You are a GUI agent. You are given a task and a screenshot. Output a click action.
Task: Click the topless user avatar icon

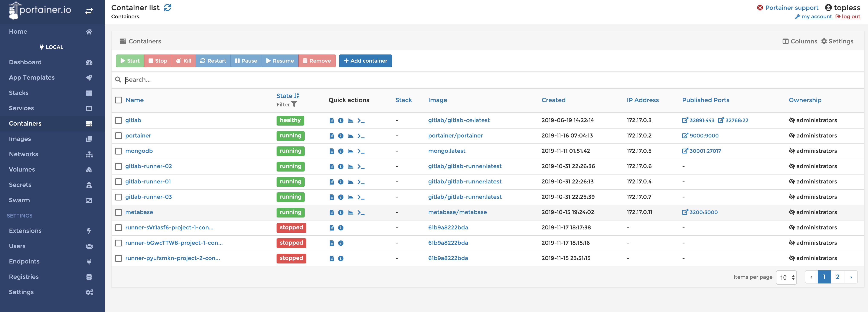point(828,8)
